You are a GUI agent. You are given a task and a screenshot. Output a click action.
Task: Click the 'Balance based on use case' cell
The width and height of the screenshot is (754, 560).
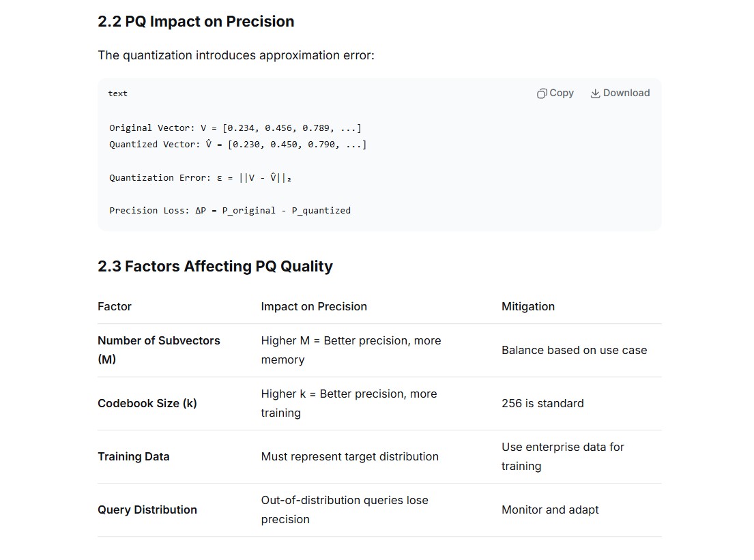click(574, 351)
